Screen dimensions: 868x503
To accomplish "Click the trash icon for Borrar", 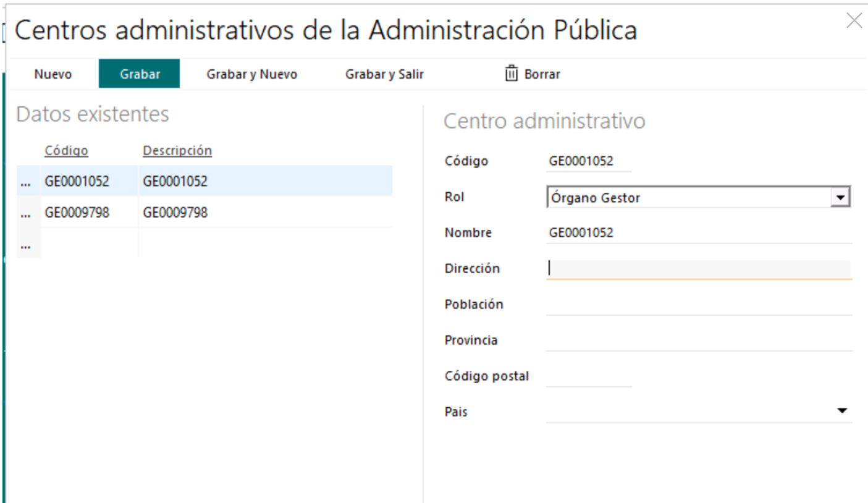I will 511,74.
